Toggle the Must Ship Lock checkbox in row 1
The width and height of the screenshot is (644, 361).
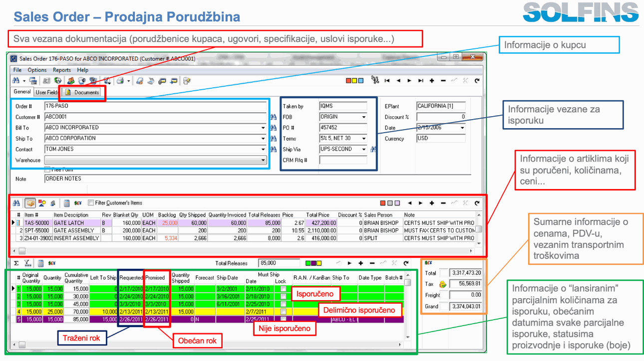284,289
